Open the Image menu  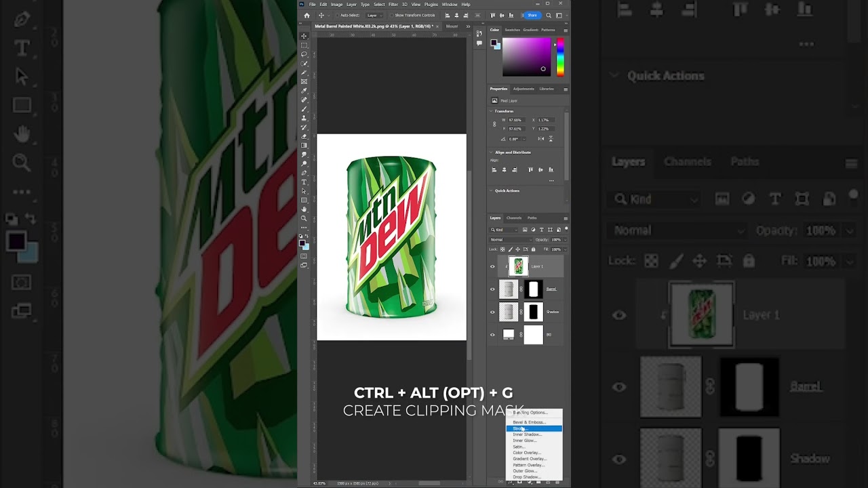tap(336, 4)
